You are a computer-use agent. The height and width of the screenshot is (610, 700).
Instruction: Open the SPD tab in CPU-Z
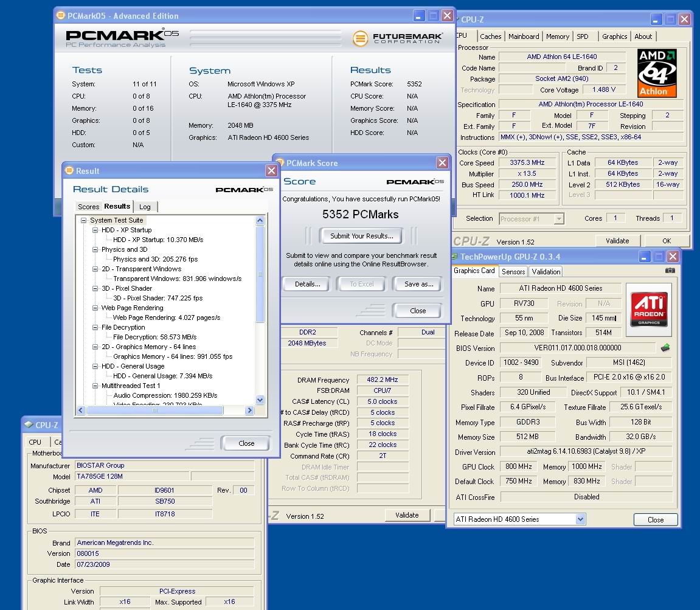coord(583,36)
